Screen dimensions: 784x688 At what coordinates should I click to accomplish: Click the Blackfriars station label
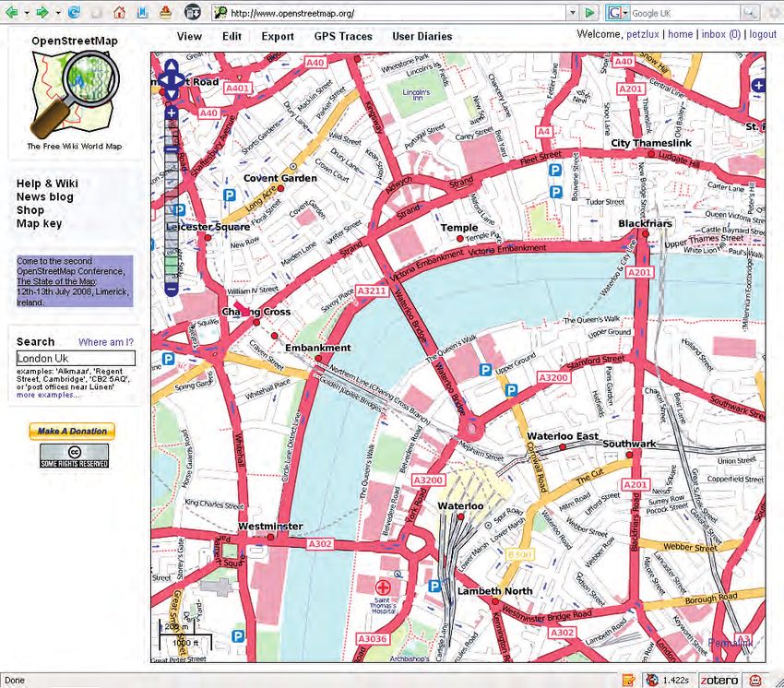tap(645, 223)
